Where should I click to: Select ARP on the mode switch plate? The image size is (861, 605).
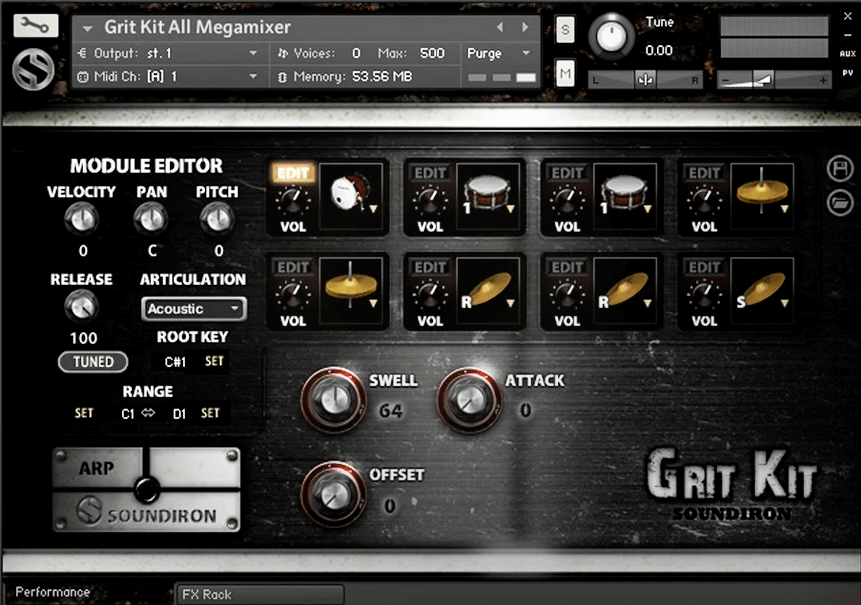coord(97,468)
